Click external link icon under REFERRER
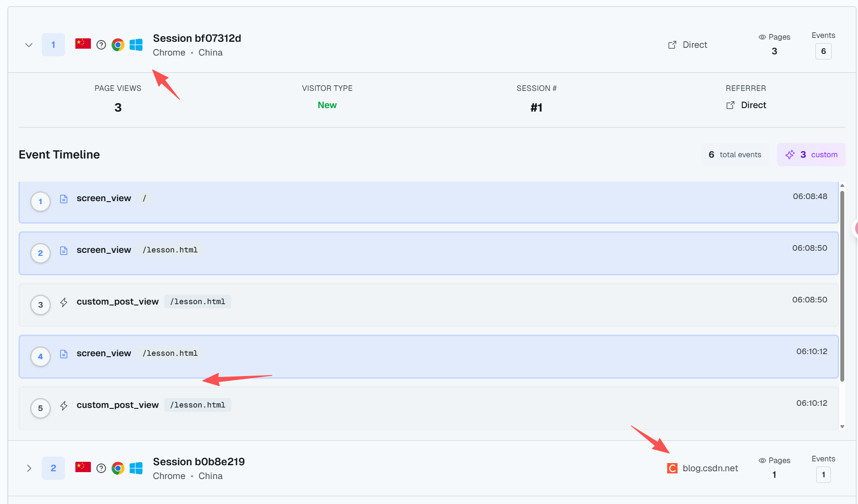 (x=731, y=105)
